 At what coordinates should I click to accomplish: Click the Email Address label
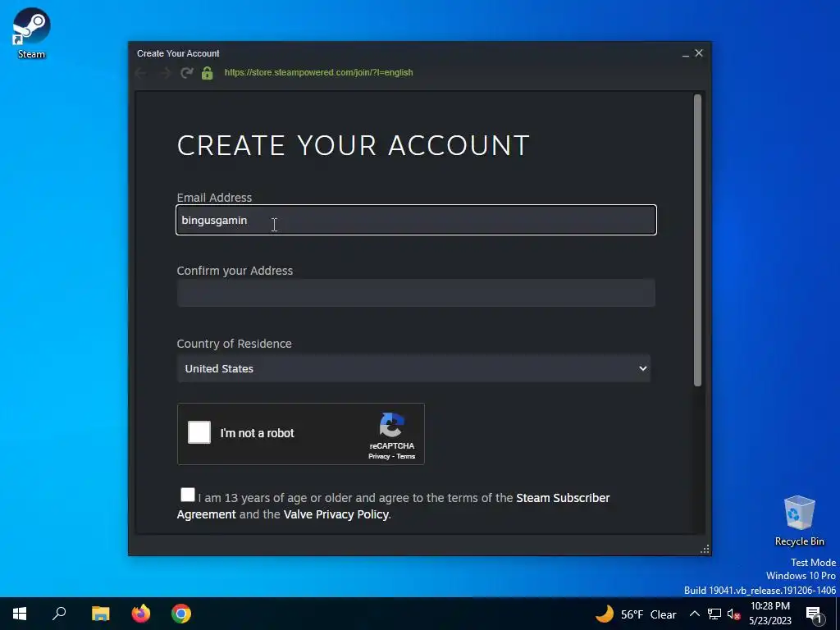click(214, 198)
